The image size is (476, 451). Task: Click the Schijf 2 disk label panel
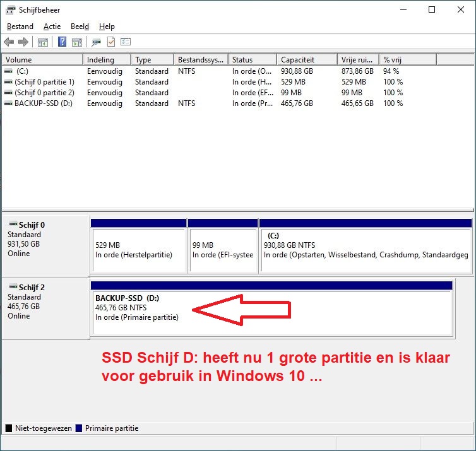click(45, 308)
